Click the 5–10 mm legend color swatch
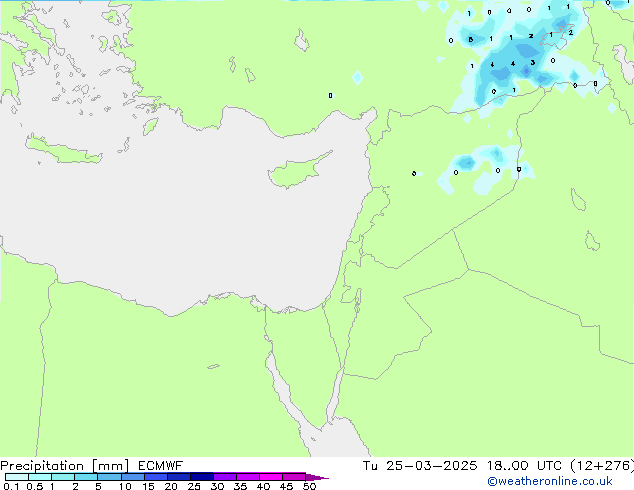The image size is (634, 490). click(109, 477)
